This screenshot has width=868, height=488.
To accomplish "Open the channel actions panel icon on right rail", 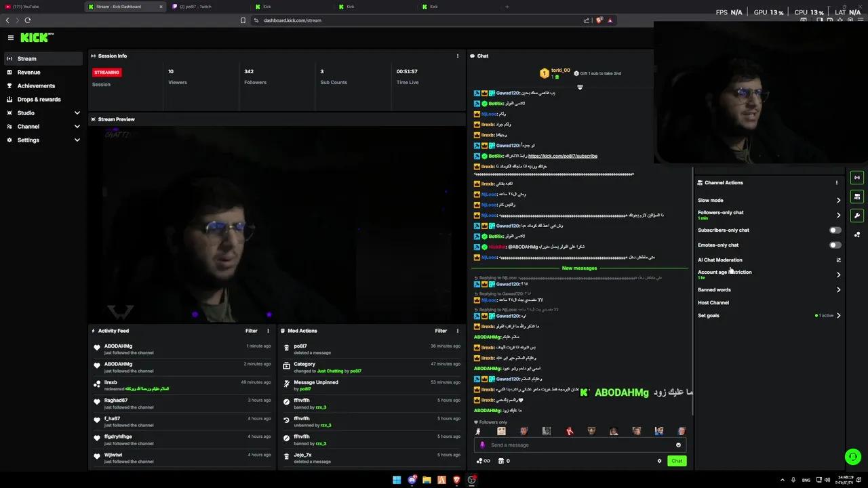I will pos(857,197).
